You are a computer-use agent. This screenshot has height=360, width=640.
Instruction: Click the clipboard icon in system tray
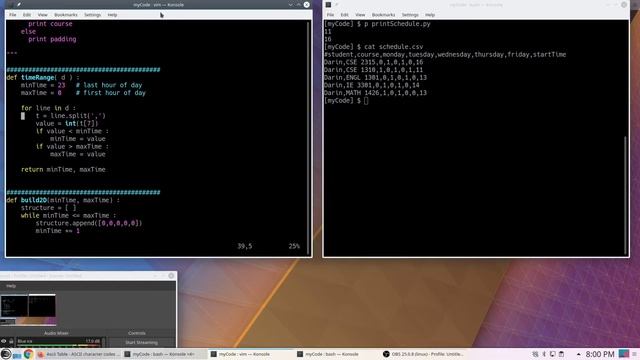pyautogui.click(x=562, y=354)
